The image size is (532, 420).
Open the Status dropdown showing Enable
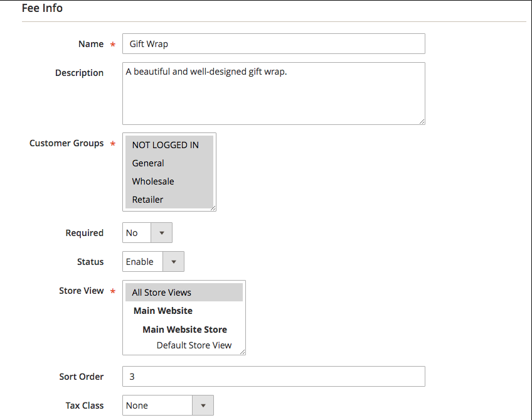coord(153,262)
